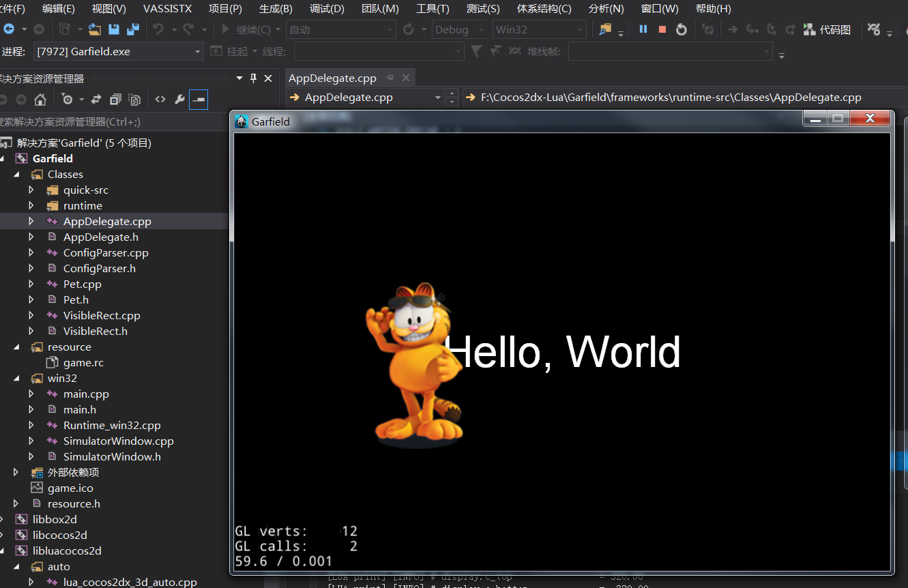This screenshot has width=908, height=588.
Task: Open the 帮助(H) menu
Action: (x=714, y=9)
